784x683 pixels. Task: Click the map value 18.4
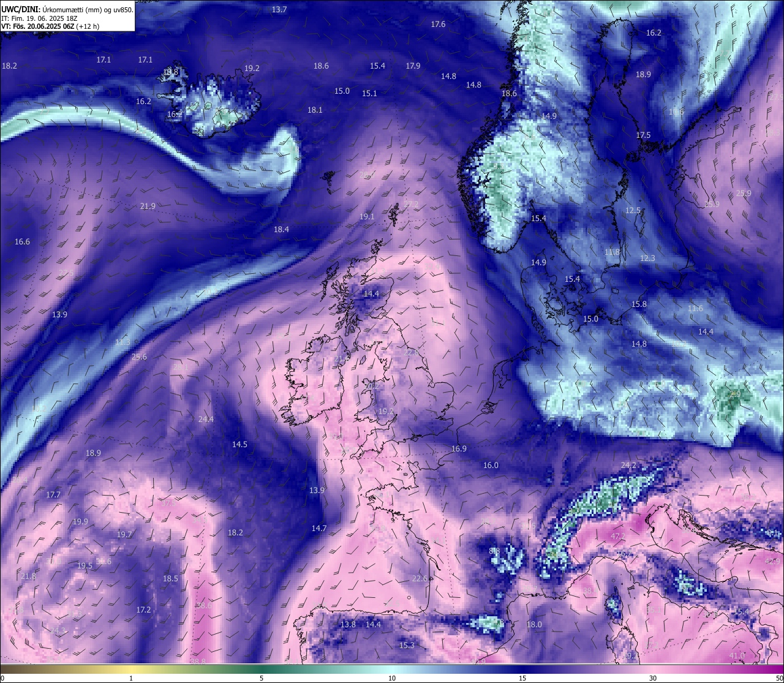281,230
